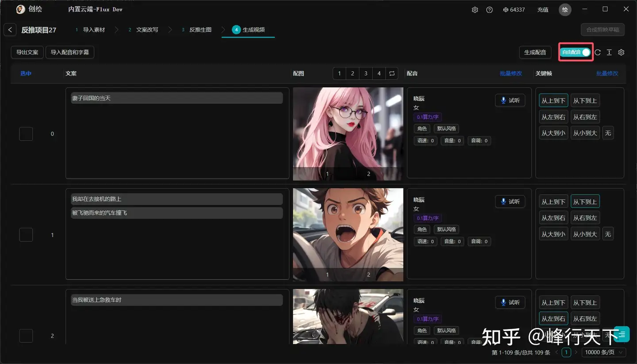
Task: Select 从小到大 keyframe in row 1
Action: coord(585,234)
